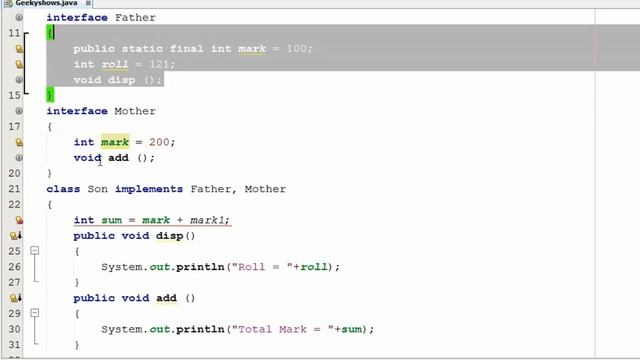Close the Geekyshows.java tab
Screen dimensions: 640x360
[88, 3]
